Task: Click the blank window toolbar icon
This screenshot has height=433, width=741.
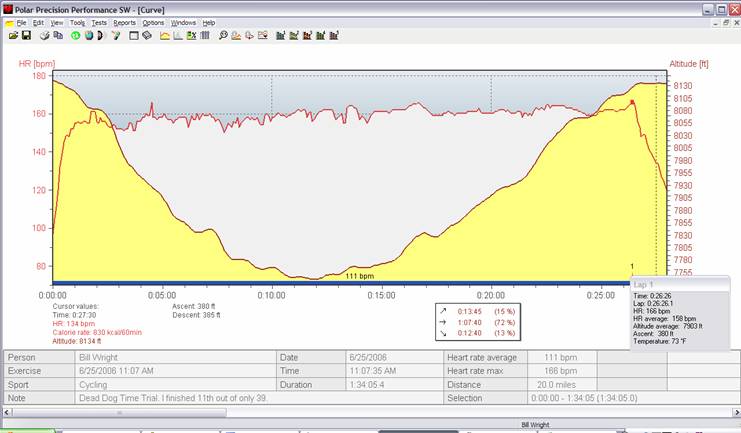Action: coord(134,35)
